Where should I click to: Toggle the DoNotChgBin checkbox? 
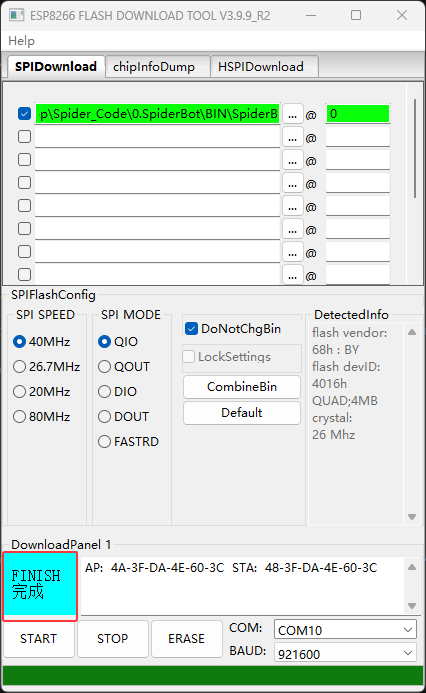(x=233, y=329)
